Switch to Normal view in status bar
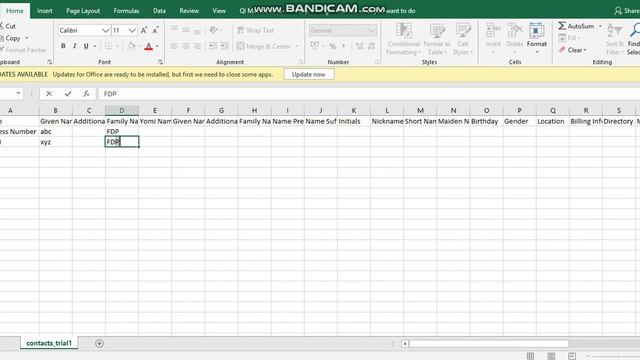This screenshot has height=360, width=640. tap(530, 356)
